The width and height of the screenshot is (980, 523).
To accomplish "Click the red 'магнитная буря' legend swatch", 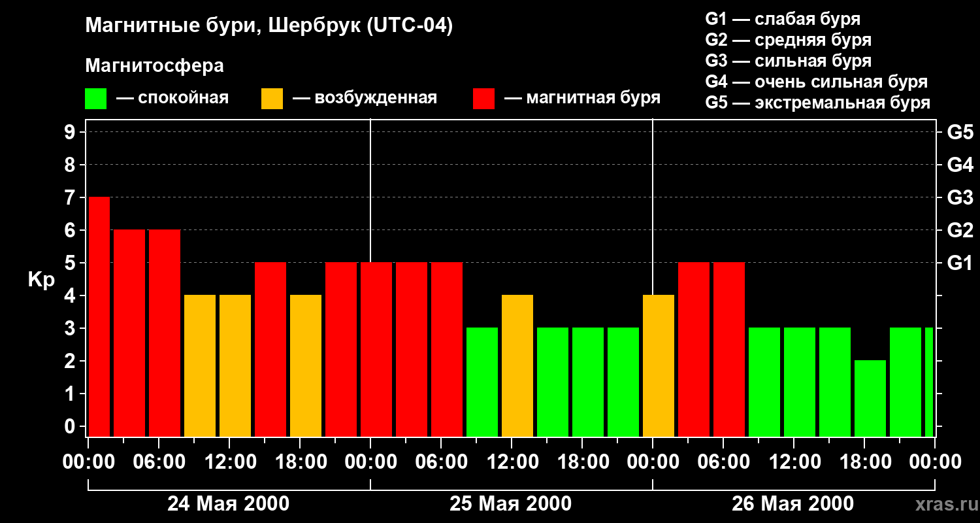I will point(483,99).
